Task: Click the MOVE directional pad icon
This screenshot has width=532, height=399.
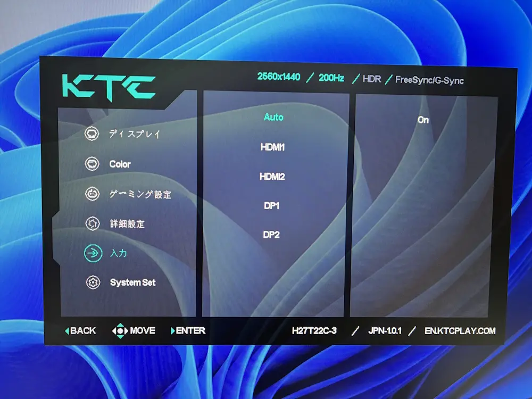Action: pos(120,330)
